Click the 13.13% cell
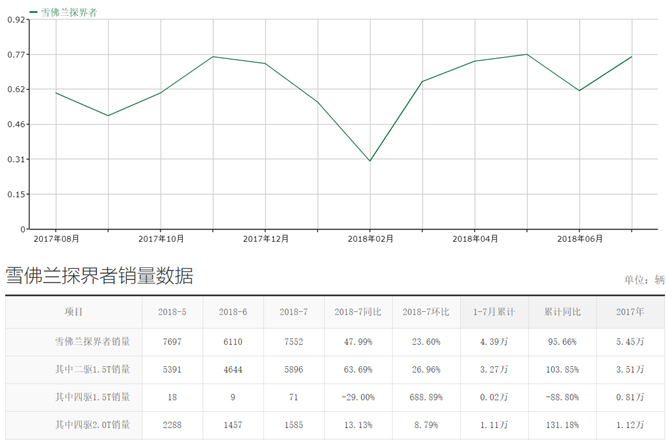The width and height of the screenshot is (666, 440). coord(358,425)
